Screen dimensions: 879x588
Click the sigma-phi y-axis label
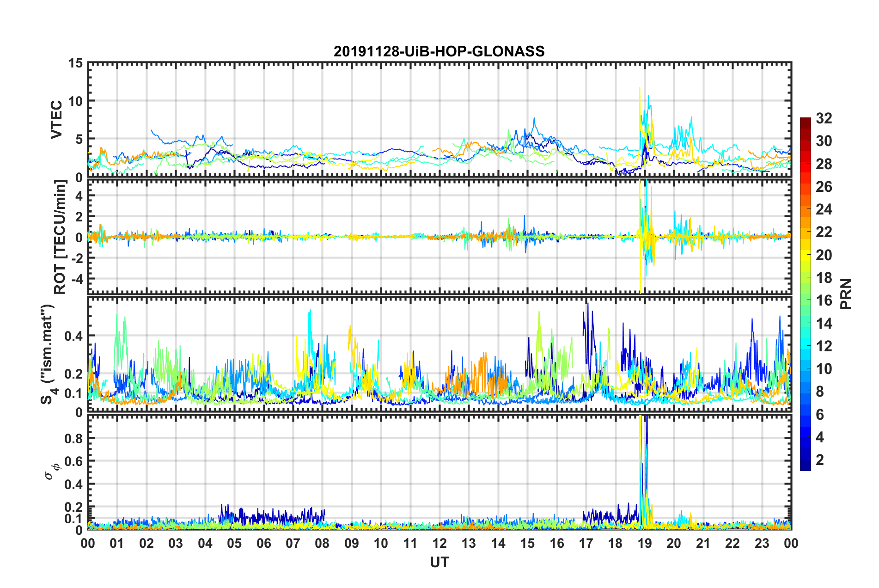[x=53, y=472]
